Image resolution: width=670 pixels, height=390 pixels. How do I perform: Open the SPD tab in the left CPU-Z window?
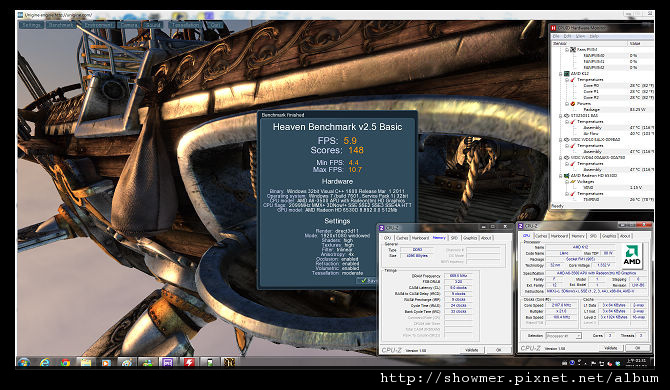[x=454, y=238]
